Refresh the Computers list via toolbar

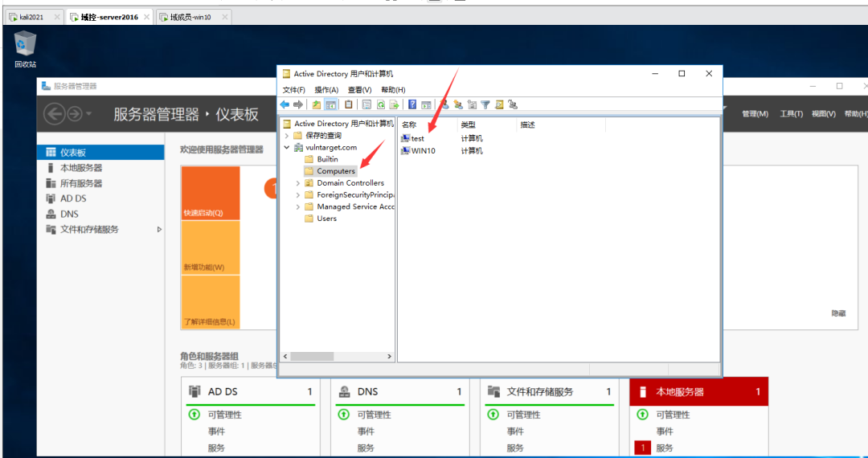(381, 104)
